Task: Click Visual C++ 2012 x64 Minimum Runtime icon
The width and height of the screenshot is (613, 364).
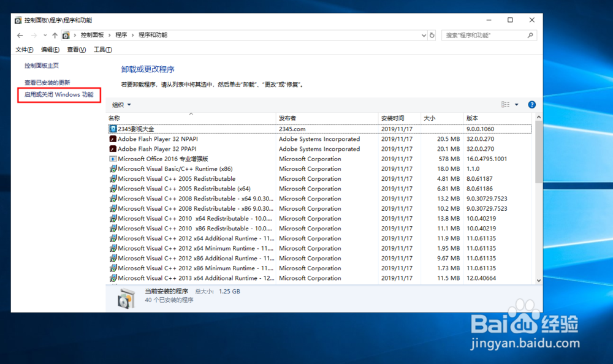Action: pyautogui.click(x=113, y=248)
